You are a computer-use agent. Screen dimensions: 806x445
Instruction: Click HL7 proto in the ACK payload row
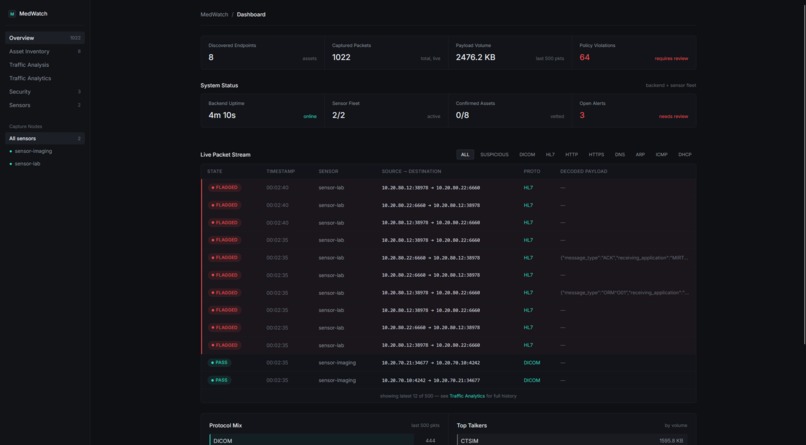pyautogui.click(x=528, y=258)
